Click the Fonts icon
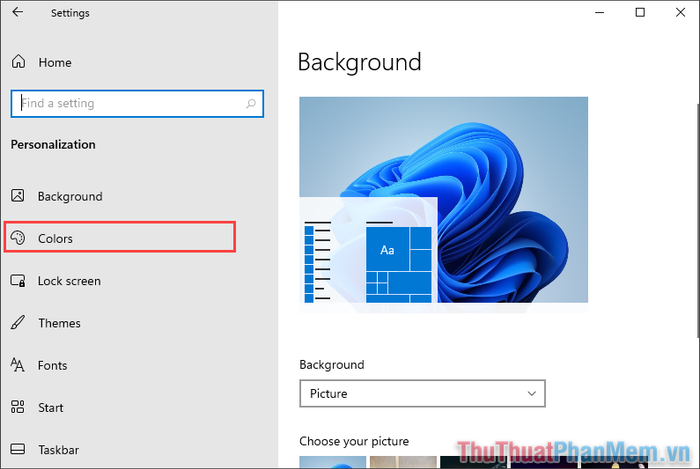This screenshot has width=700, height=469. (17, 365)
